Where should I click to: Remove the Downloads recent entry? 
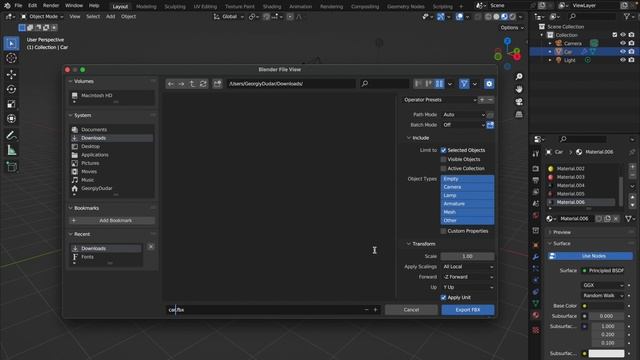pos(151,247)
